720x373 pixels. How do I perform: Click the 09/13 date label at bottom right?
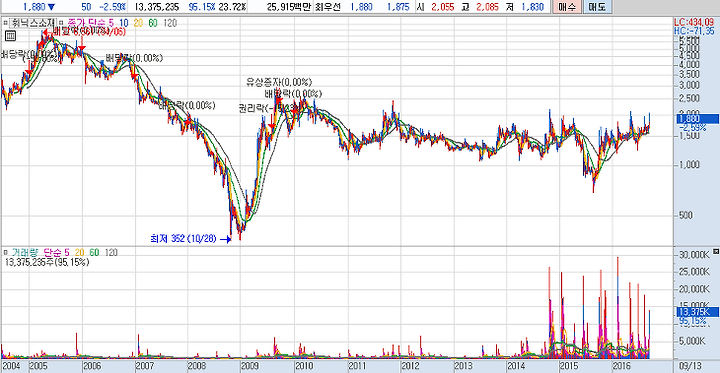click(689, 367)
